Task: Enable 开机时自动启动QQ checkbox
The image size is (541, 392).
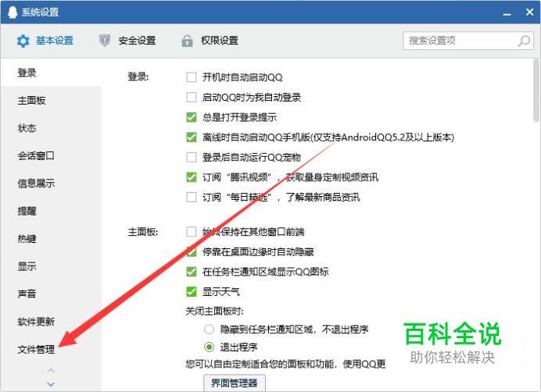Action: [x=192, y=77]
